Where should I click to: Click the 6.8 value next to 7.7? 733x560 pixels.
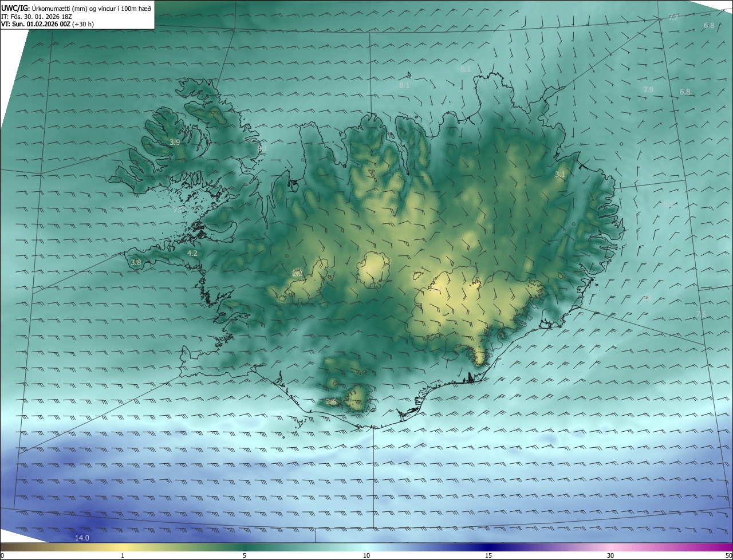709,26
